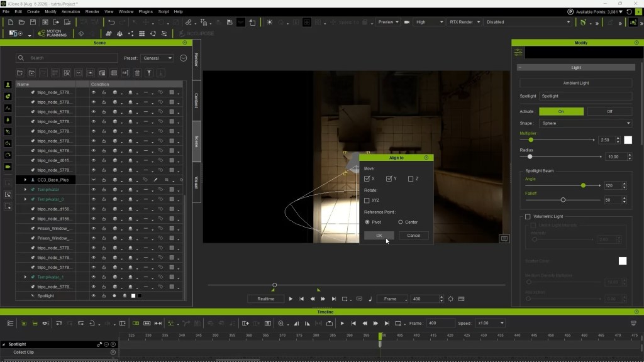Click the Ambient Light button
This screenshot has width=644, height=362.
click(x=576, y=83)
